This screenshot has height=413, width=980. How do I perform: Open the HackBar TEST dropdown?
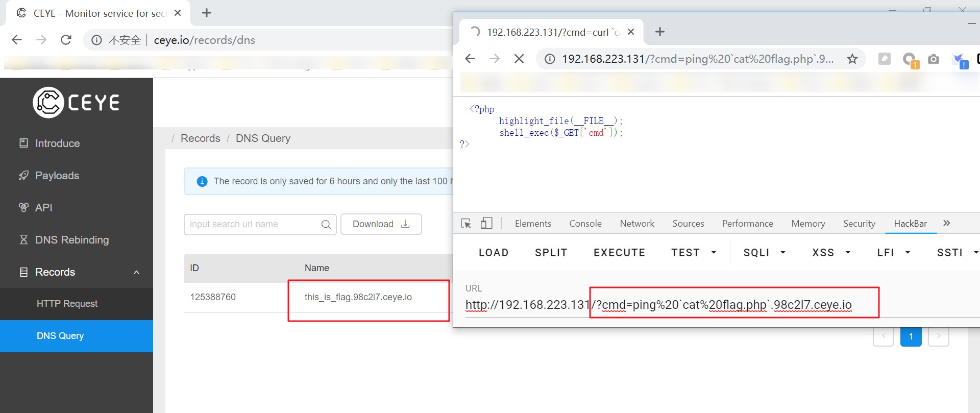tap(694, 253)
